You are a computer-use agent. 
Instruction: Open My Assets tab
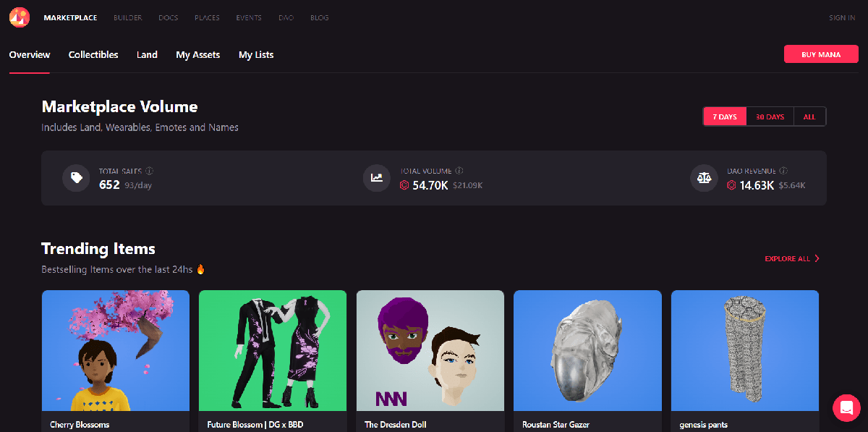[x=197, y=55]
